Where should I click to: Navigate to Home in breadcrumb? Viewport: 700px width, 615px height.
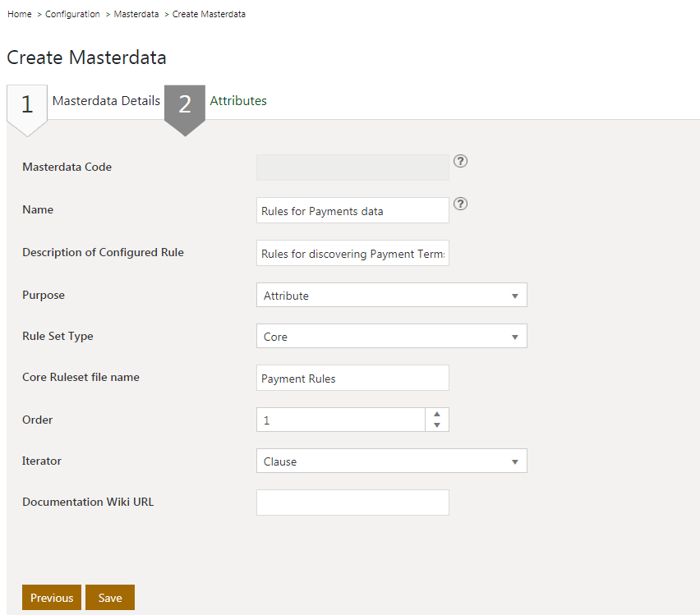(19, 14)
